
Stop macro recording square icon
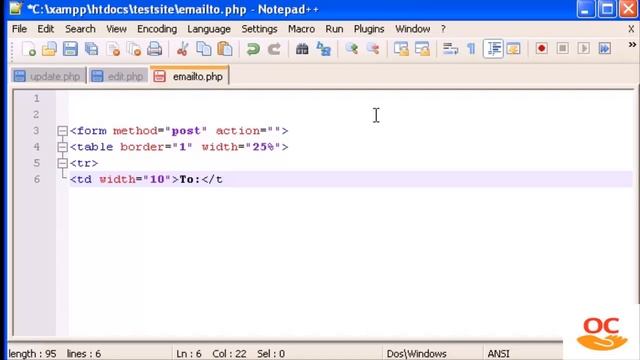pyautogui.click(x=563, y=49)
